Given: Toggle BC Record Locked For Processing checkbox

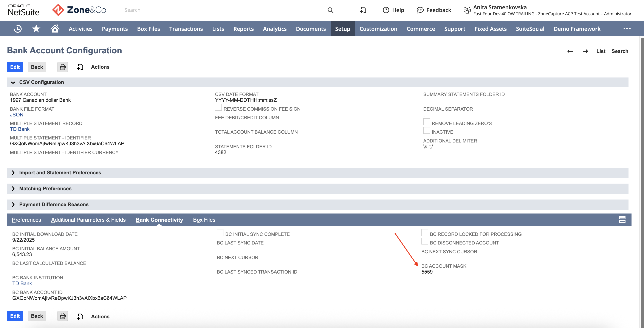Looking at the screenshot, I should 425,232.
